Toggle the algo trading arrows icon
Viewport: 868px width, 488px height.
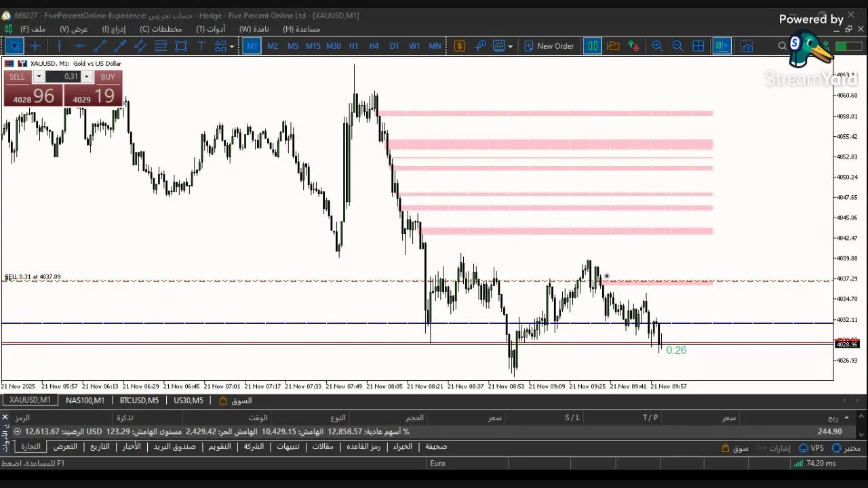[x=634, y=46]
